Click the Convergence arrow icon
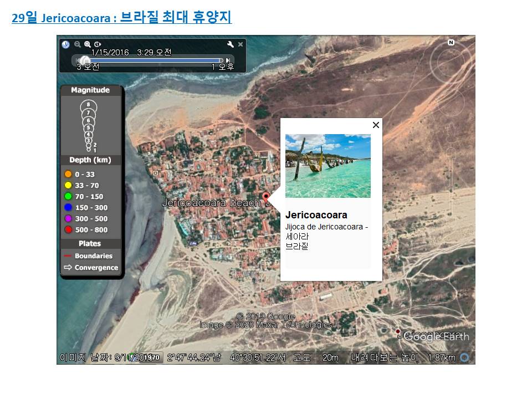Viewport: 532px width, 399px height. click(x=68, y=267)
